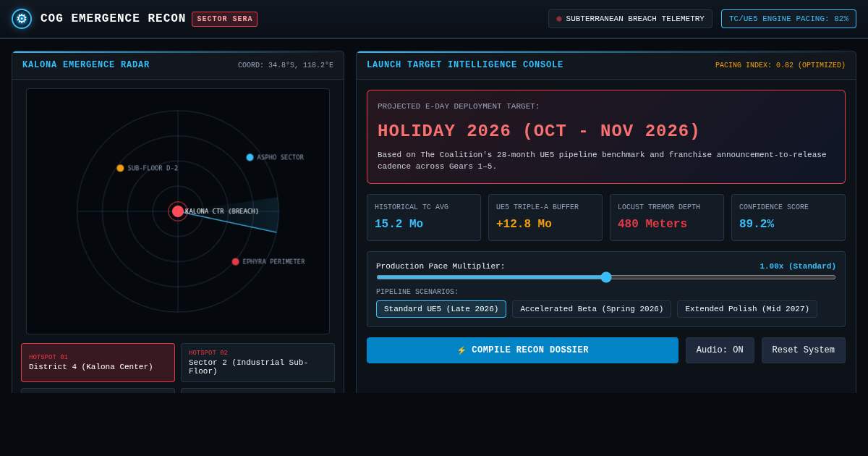Open Hotspot 02 Sector 2 Industrial Sub-Floor
Viewport: 868px width, 456px height.
(x=258, y=363)
